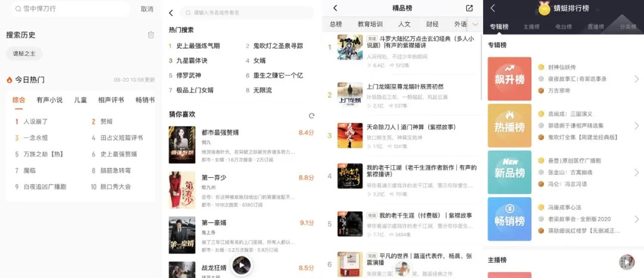Select the 教育培训 category tab
The height and width of the screenshot is (278, 644).
coord(370,24)
